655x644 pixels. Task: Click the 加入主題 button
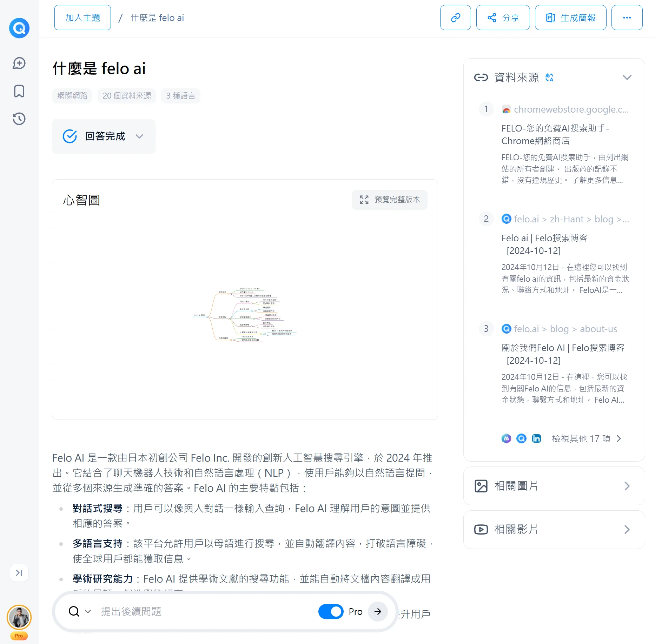pos(82,18)
